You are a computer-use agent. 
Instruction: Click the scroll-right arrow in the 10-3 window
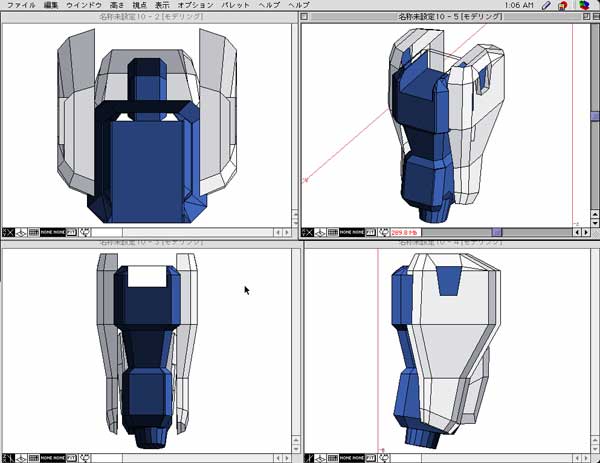pyautogui.click(x=287, y=458)
